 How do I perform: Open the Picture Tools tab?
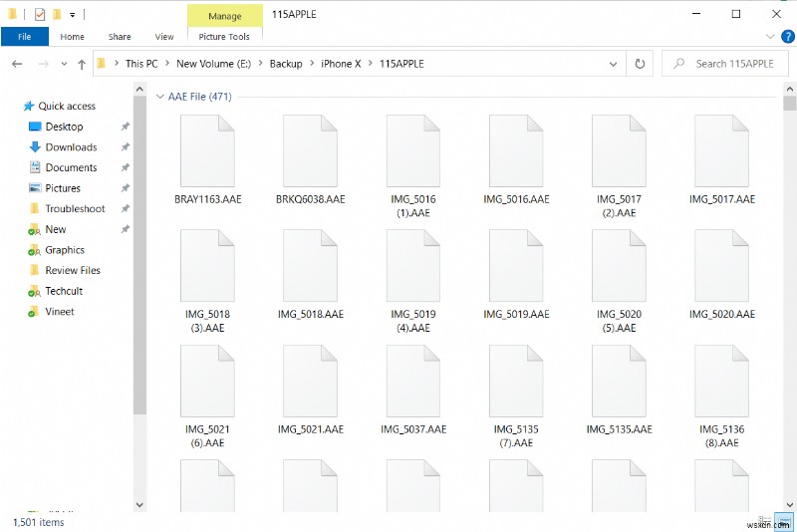coord(224,37)
